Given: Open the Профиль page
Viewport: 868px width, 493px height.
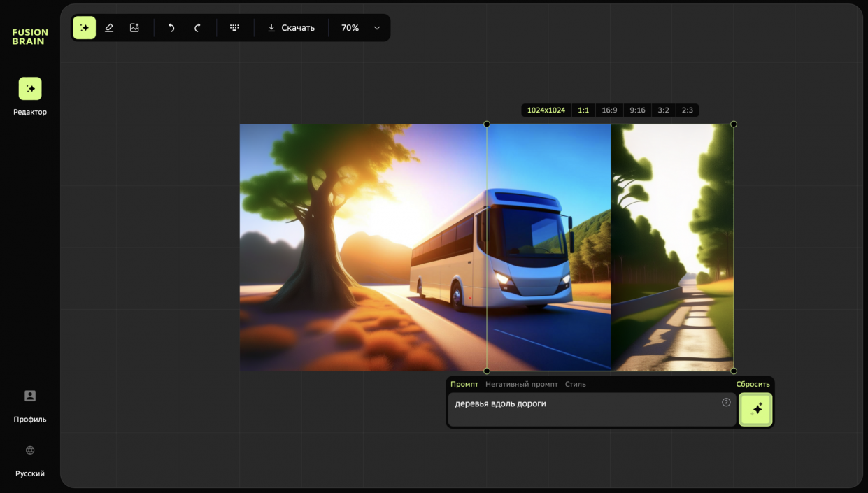Looking at the screenshot, I should pyautogui.click(x=30, y=406).
